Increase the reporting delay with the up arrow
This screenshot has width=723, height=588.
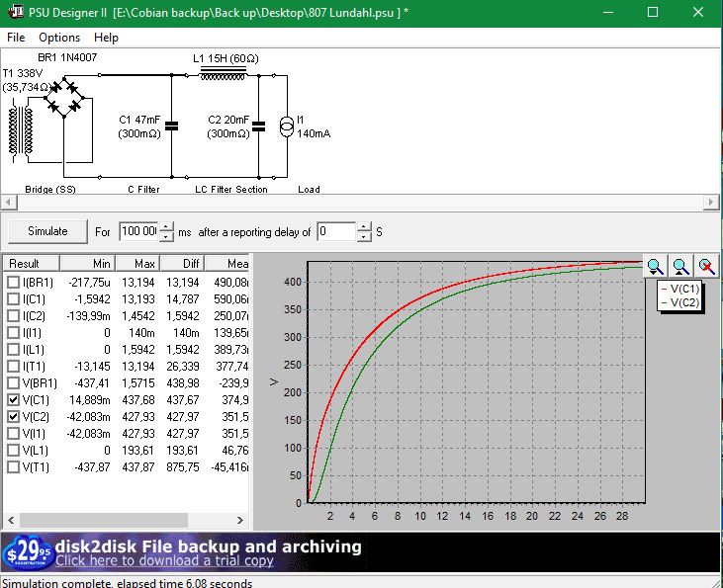tap(364, 226)
